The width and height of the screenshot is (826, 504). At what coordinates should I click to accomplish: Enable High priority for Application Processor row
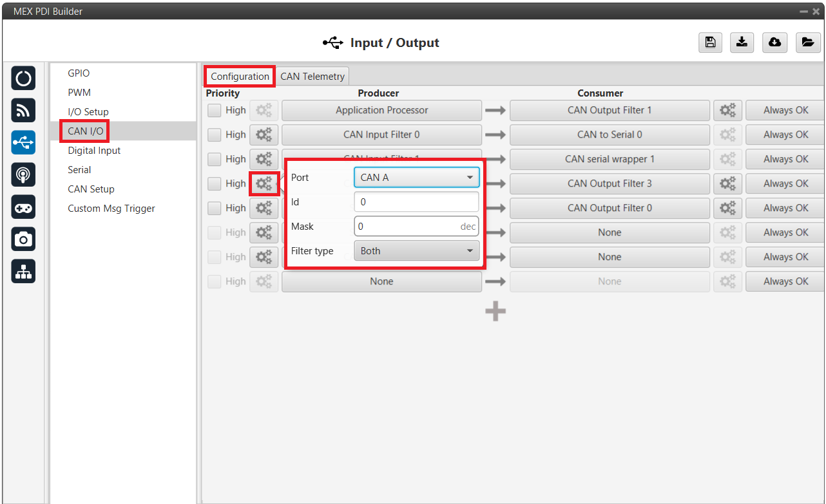click(x=214, y=111)
